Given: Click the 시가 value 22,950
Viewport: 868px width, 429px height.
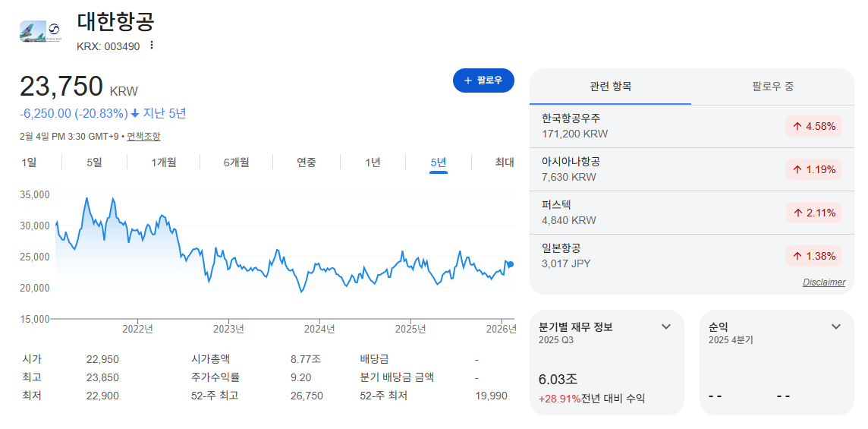Looking at the screenshot, I should [x=102, y=359].
